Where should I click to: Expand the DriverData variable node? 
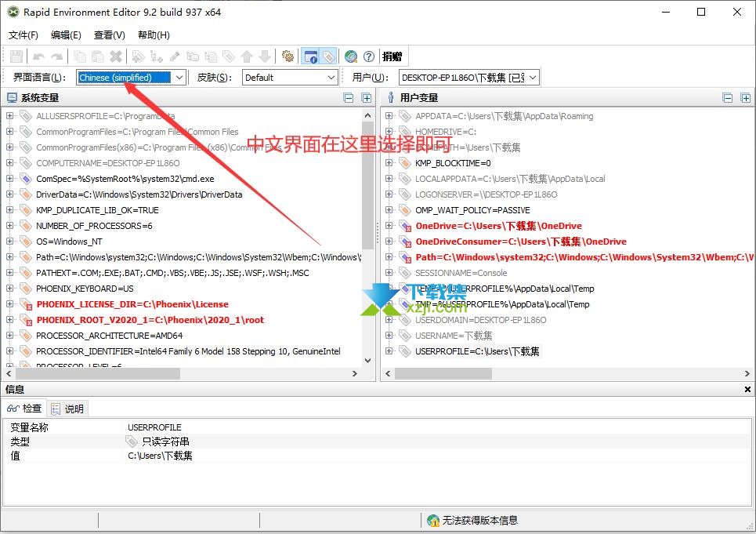tap(9, 194)
